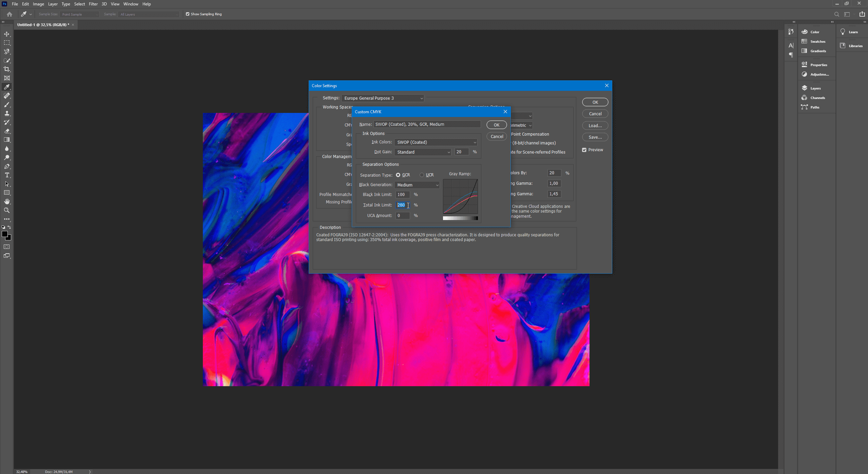Close the Custom CMYK dialog
Viewport: 868px width, 474px height.
(505, 112)
